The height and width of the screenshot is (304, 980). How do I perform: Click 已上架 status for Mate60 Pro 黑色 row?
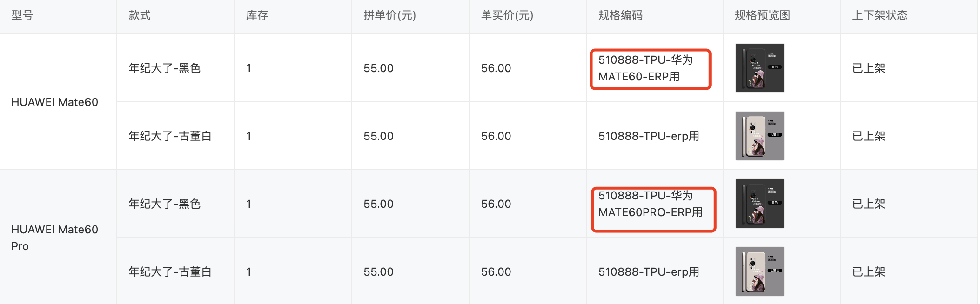(x=868, y=204)
